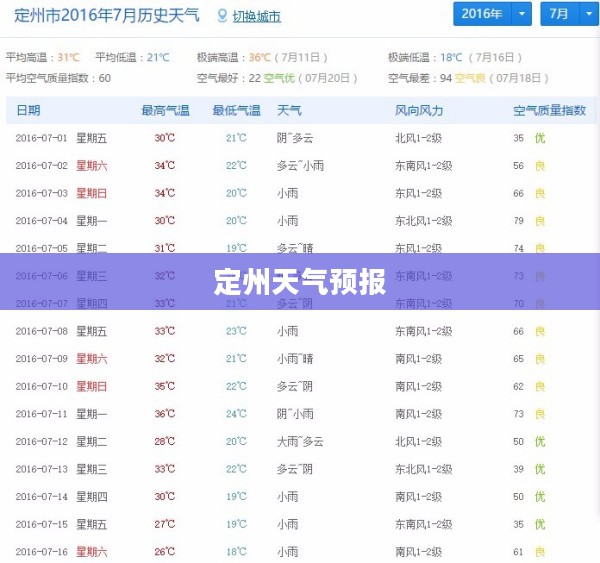Select the date 2016-07-10
The image size is (600, 563).
(41, 386)
